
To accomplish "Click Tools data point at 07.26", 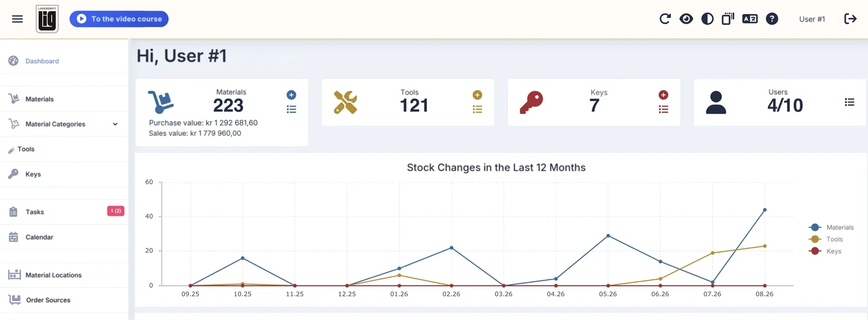I will [x=713, y=253].
